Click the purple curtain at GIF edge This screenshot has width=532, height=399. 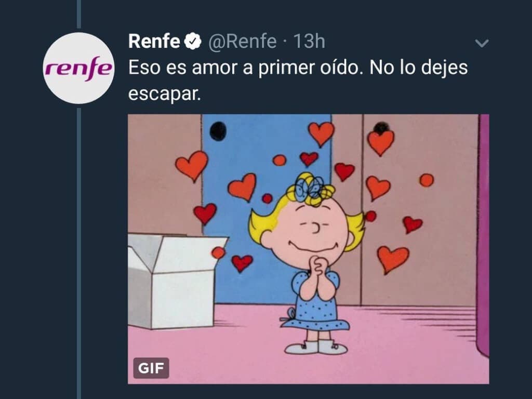(x=483, y=234)
